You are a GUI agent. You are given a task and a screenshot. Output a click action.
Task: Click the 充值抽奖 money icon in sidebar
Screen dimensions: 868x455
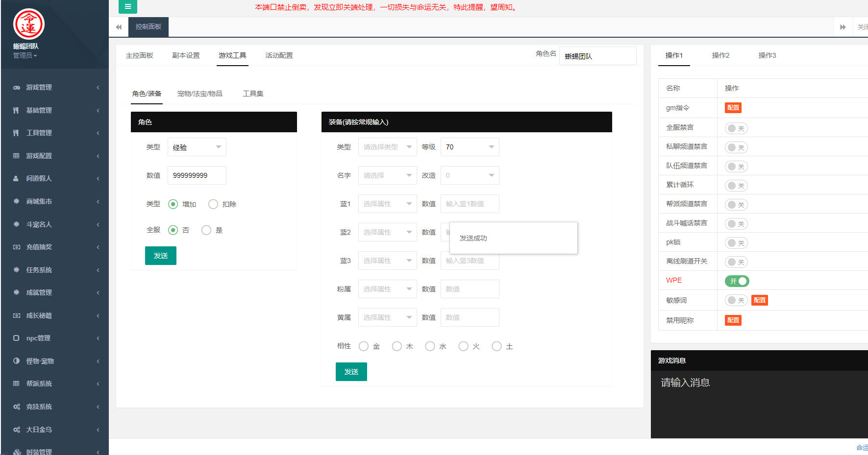click(x=16, y=247)
